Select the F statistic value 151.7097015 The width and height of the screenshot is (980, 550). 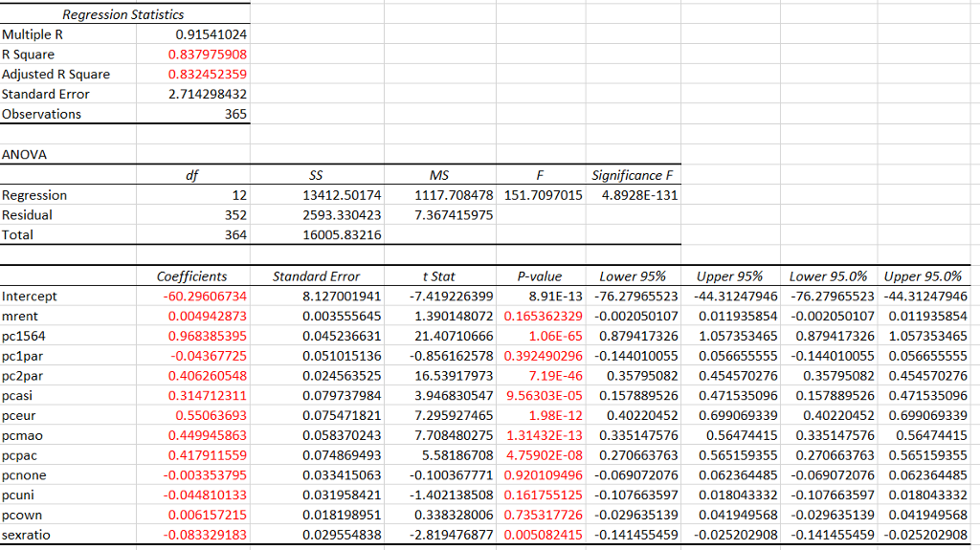pyautogui.click(x=541, y=195)
